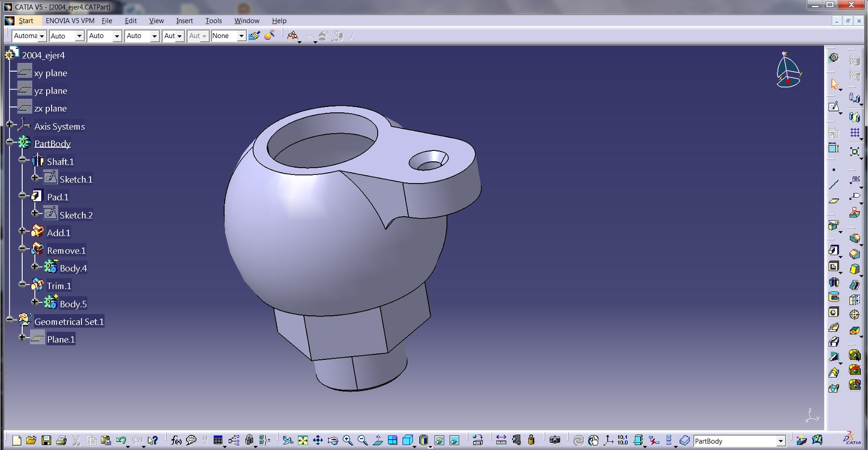Select the Rotate view tool
Image resolution: width=868 pixels, height=450 pixels.
333,440
